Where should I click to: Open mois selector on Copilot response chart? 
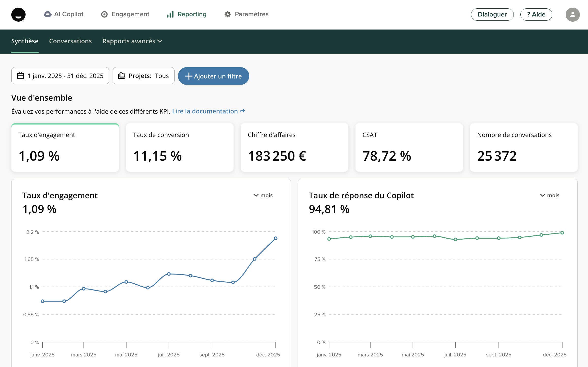550,195
